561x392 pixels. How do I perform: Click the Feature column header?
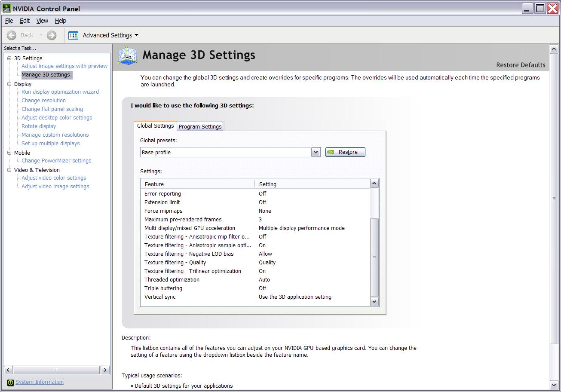[x=198, y=184]
